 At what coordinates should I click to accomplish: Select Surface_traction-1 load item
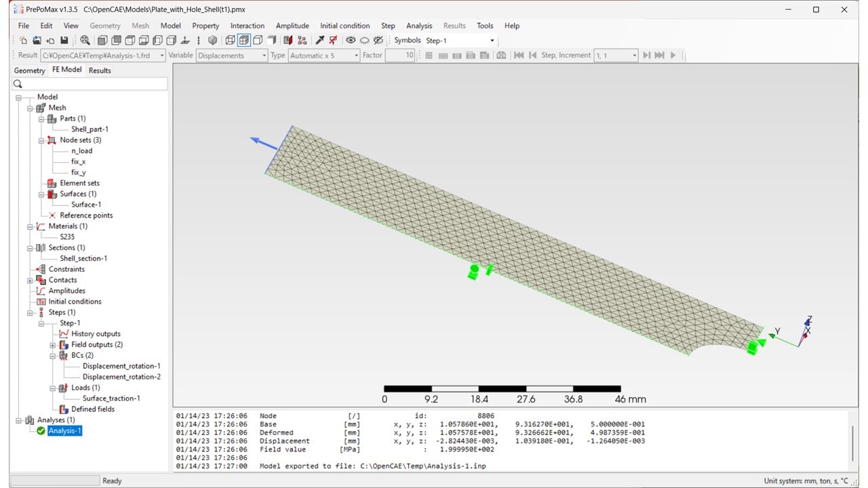pyautogui.click(x=111, y=399)
